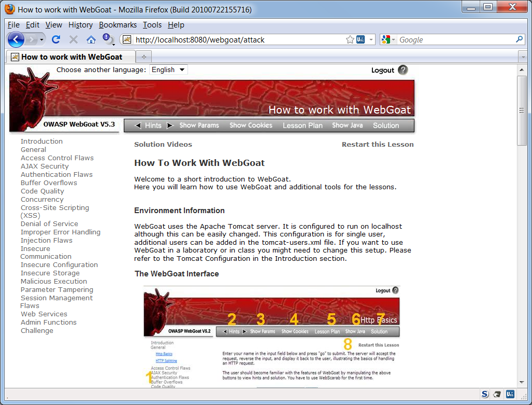Image resolution: width=532 pixels, height=405 pixels.
Task: Open the View menu
Action: [x=53, y=25]
